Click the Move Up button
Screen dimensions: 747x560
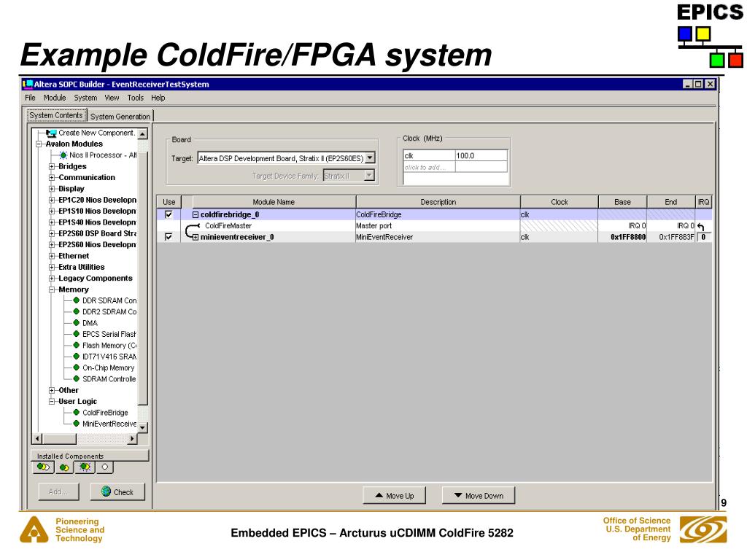coord(395,496)
